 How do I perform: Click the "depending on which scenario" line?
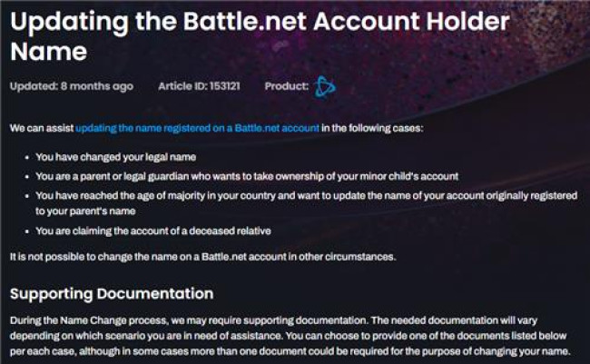tap(289, 336)
